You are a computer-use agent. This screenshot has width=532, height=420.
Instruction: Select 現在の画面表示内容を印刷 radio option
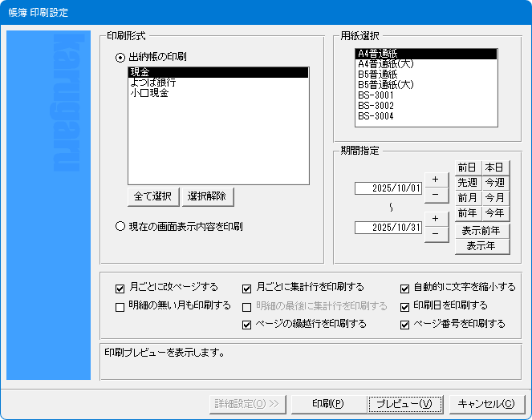(121, 227)
